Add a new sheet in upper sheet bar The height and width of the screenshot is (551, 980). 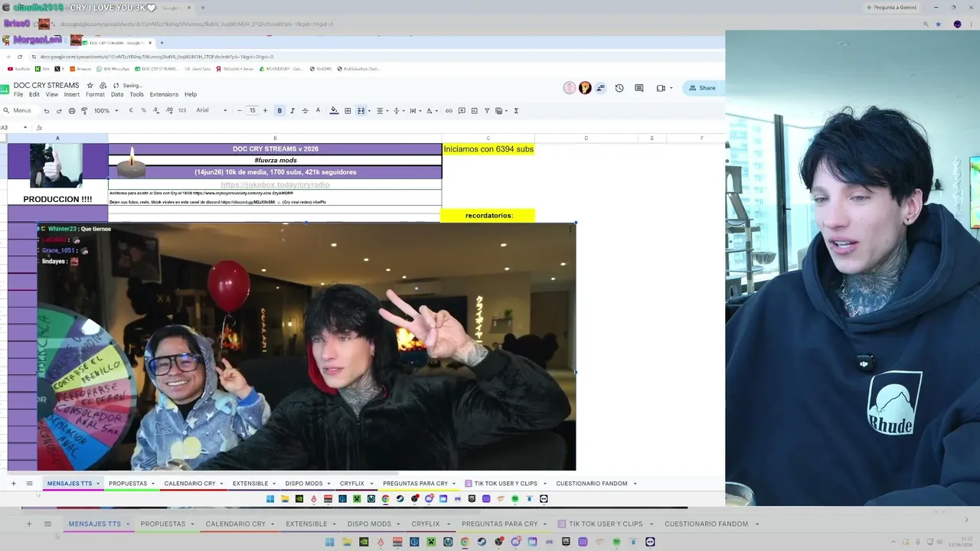(x=13, y=484)
